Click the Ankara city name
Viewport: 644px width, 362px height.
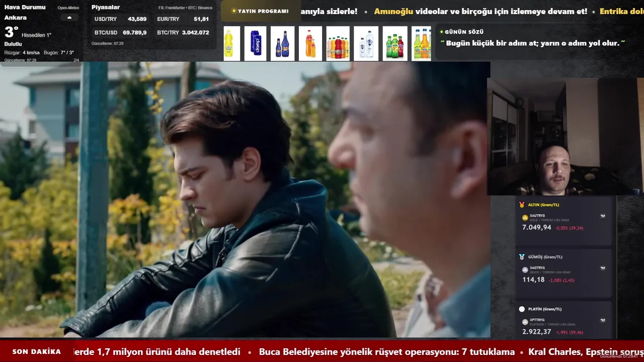[16, 18]
